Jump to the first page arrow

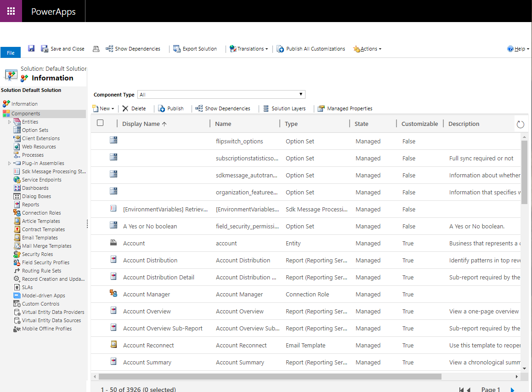[461, 390]
